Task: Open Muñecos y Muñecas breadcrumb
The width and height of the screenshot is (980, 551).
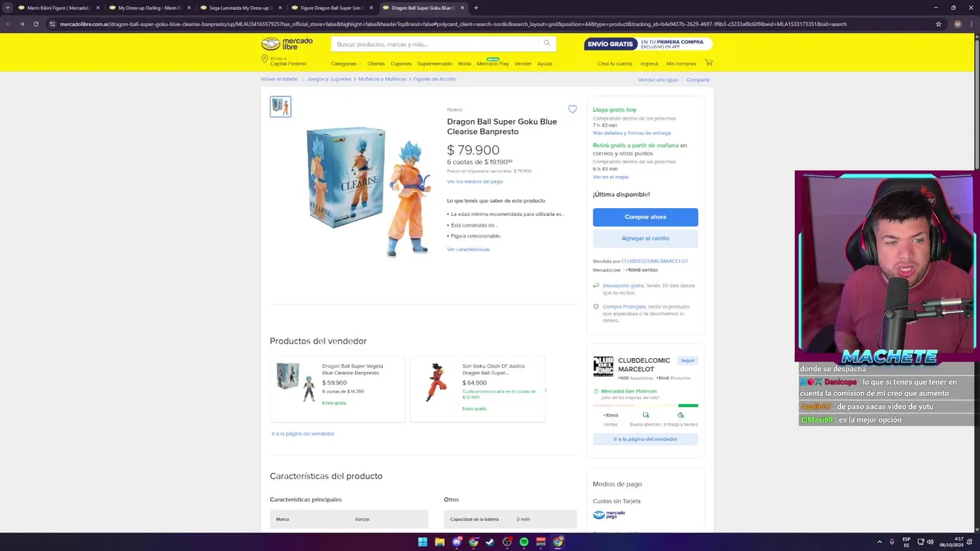Action: (x=382, y=79)
